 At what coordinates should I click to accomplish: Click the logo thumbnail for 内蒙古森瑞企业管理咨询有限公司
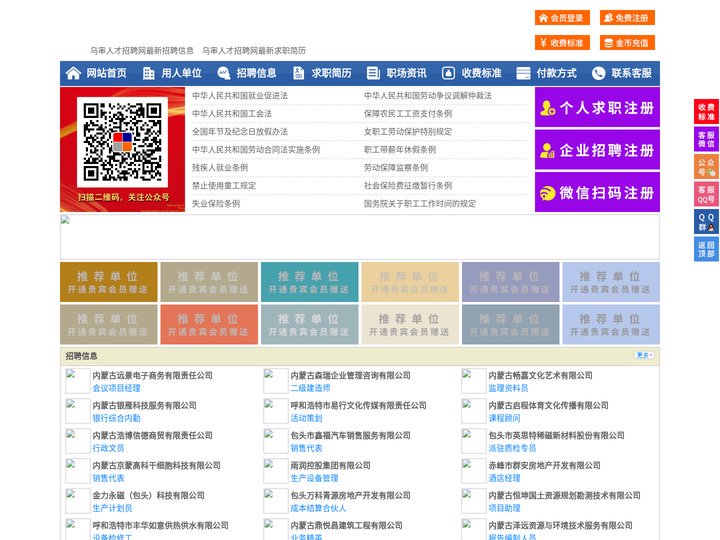276,381
